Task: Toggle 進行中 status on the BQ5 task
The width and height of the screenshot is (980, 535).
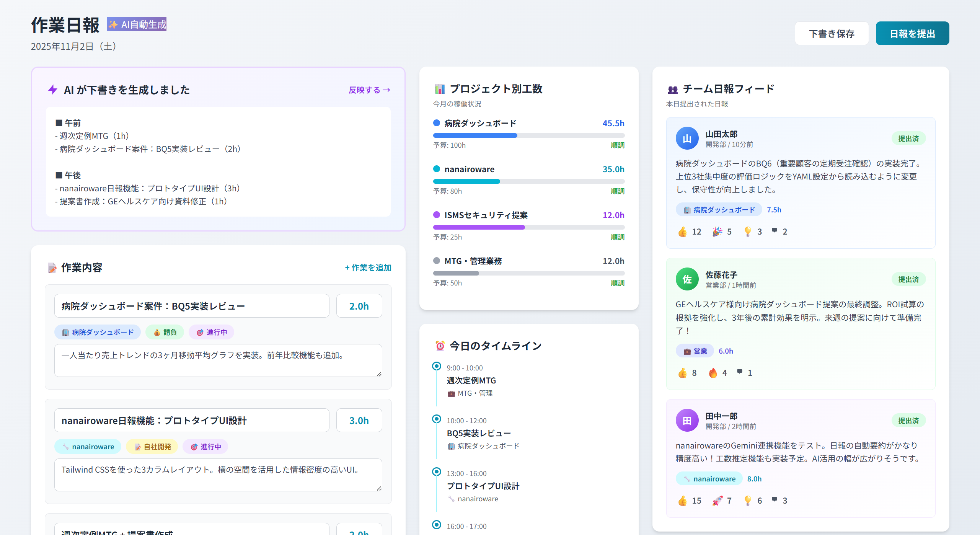Action: [211, 332]
